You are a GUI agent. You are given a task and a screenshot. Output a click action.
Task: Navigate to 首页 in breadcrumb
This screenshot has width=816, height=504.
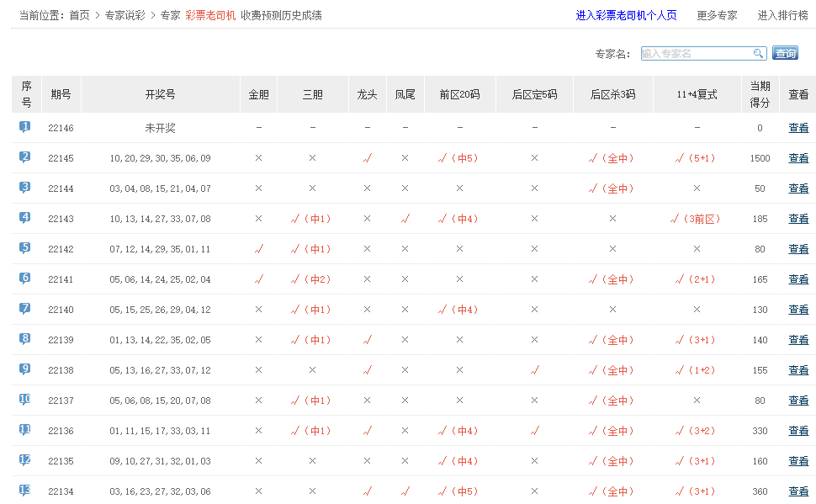coord(79,15)
